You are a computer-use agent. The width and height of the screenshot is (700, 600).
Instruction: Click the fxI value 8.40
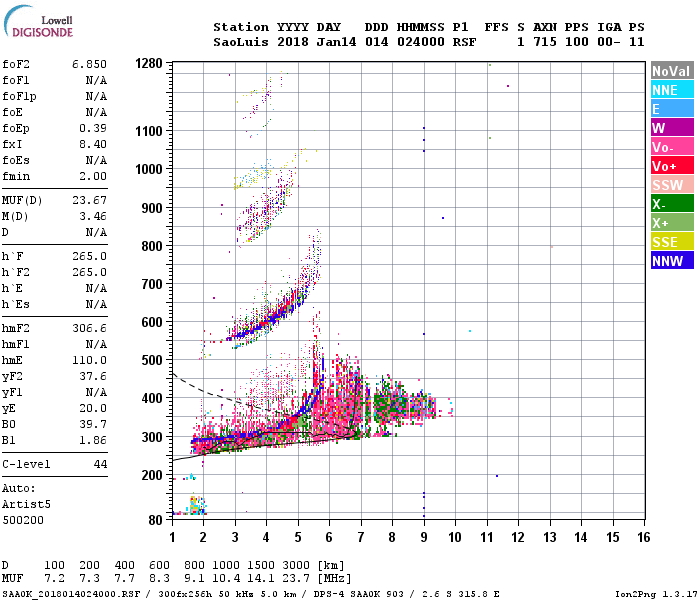click(x=93, y=144)
